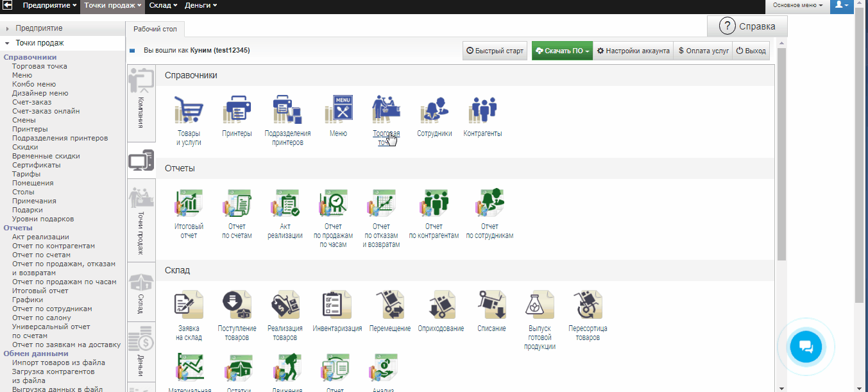Open the Деньги top menu
868x392 pixels.
(x=201, y=5)
